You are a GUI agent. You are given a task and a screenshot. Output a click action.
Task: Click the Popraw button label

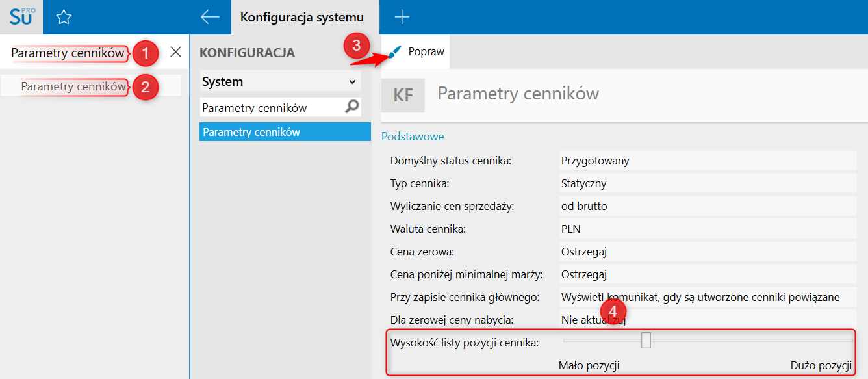(x=426, y=52)
